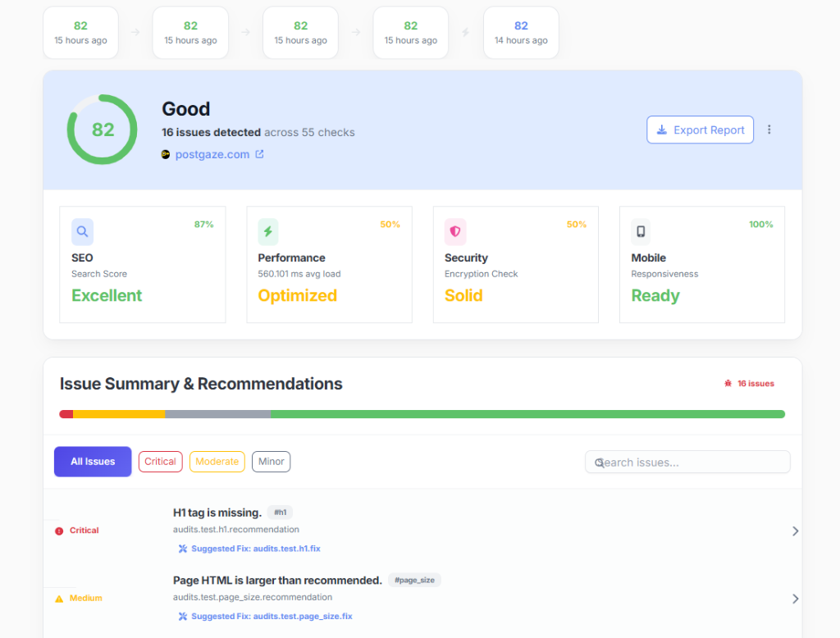840x638 pixels.
Task: Activate the Minor issues filter
Action: 271,462
